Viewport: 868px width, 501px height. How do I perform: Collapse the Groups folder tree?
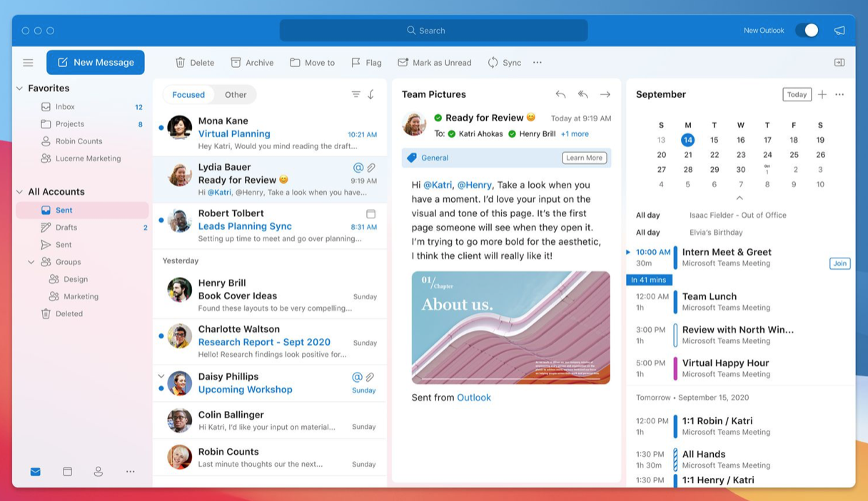(31, 262)
